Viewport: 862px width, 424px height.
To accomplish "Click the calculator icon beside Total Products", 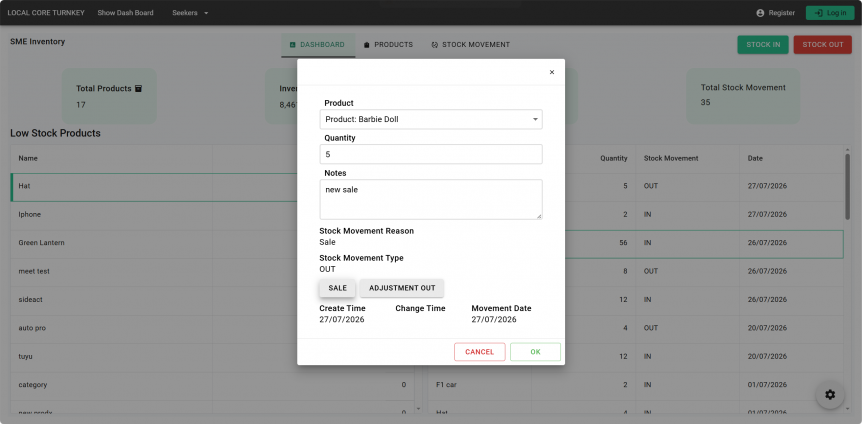I will tap(139, 88).
